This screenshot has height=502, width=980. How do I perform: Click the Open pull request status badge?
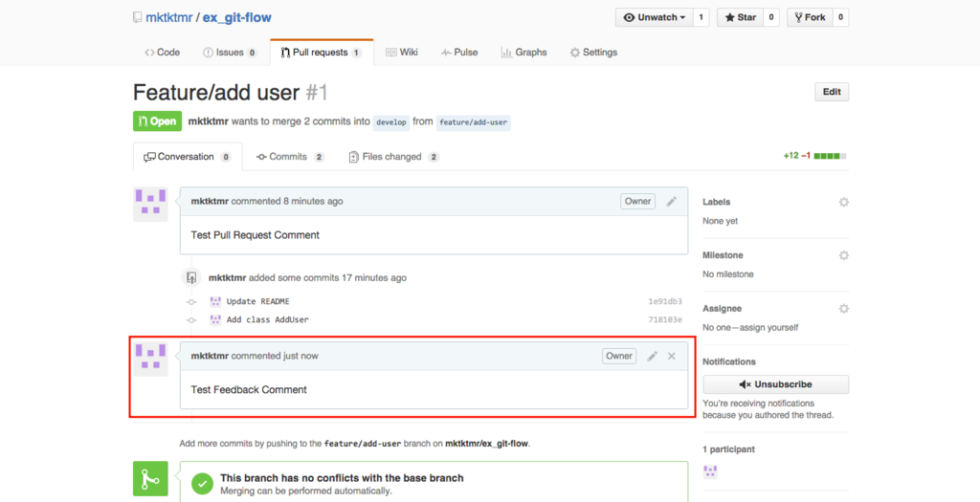tap(158, 121)
